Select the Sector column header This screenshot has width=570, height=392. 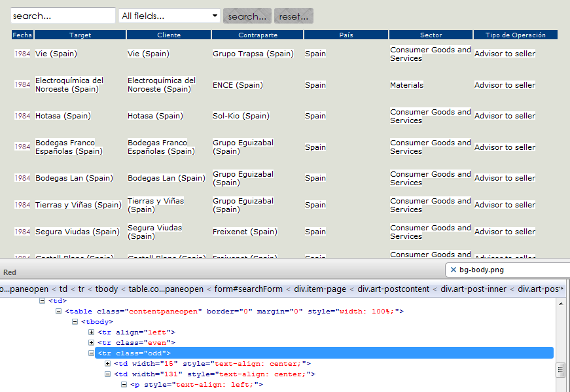coord(431,35)
